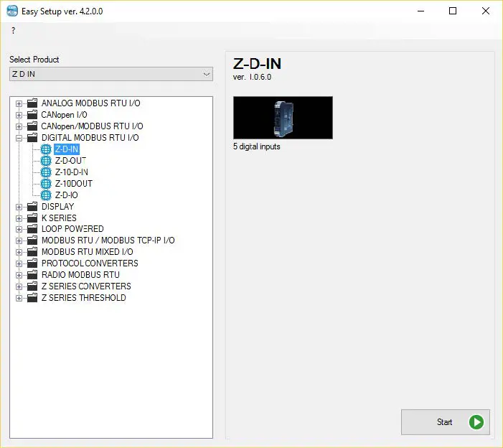Select the Z SERIES CONVERTERS label
The height and width of the screenshot is (448, 503).
pos(86,286)
